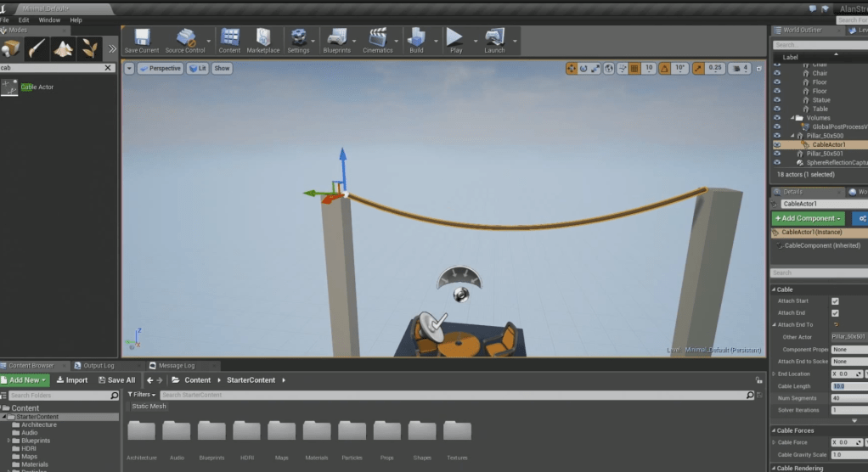868x472 pixels.
Task: Click the Save Current toolbar icon
Action: pyautogui.click(x=141, y=39)
